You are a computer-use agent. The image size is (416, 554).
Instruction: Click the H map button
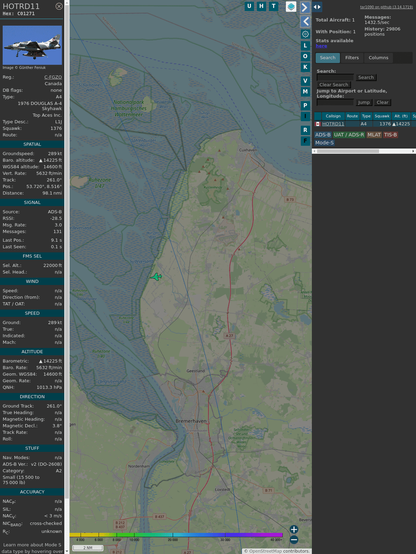[261, 6]
